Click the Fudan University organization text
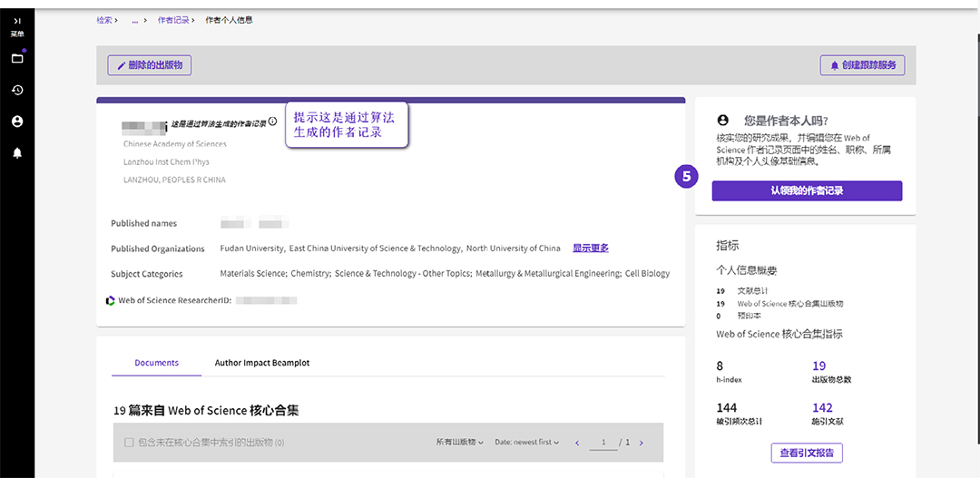 click(252, 249)
